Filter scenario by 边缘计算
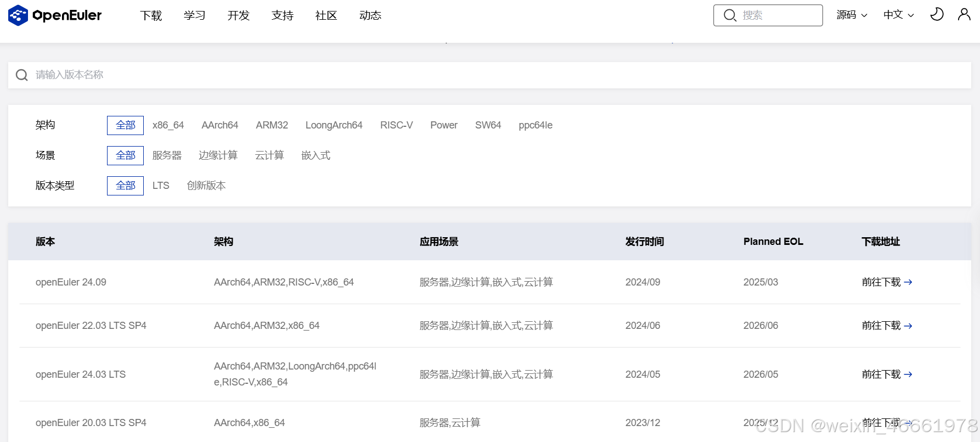This screenshot has height=442, width=980. pyautogui.click(x=218, y=155)
